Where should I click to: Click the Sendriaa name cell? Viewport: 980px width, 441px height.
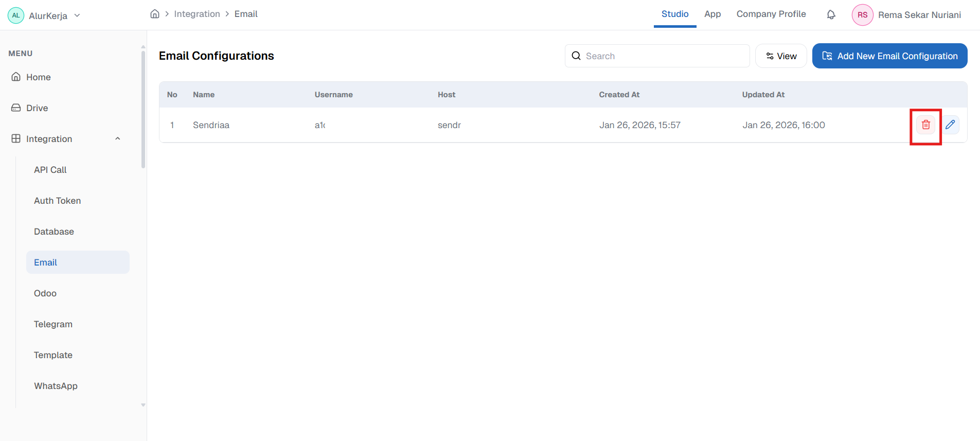(x=211, y=125)
